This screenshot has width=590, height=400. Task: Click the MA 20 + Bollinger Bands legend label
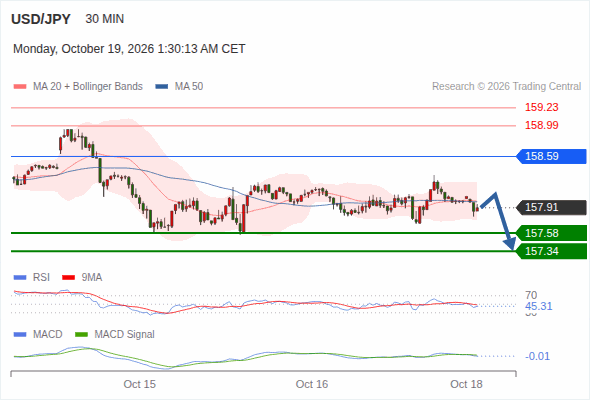click(88, 87)
